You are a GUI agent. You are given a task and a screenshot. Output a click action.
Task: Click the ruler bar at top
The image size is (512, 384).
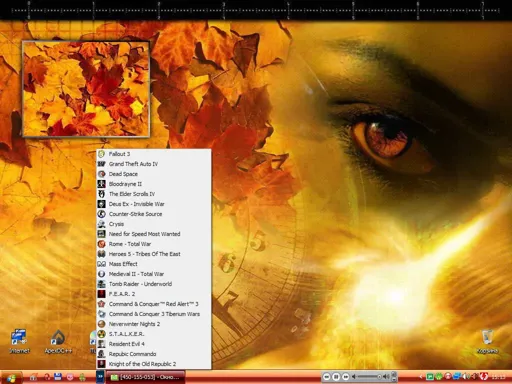click(256, 10)
